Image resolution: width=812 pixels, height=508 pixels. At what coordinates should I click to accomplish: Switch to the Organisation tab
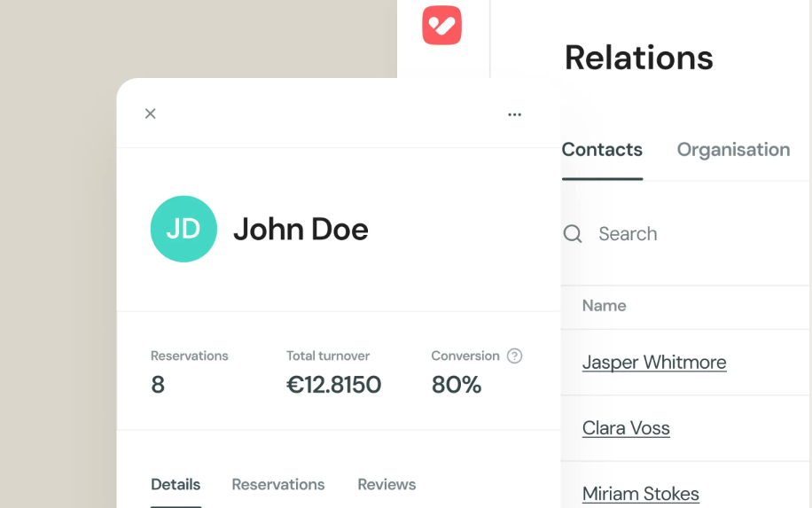tap(733, 150)
